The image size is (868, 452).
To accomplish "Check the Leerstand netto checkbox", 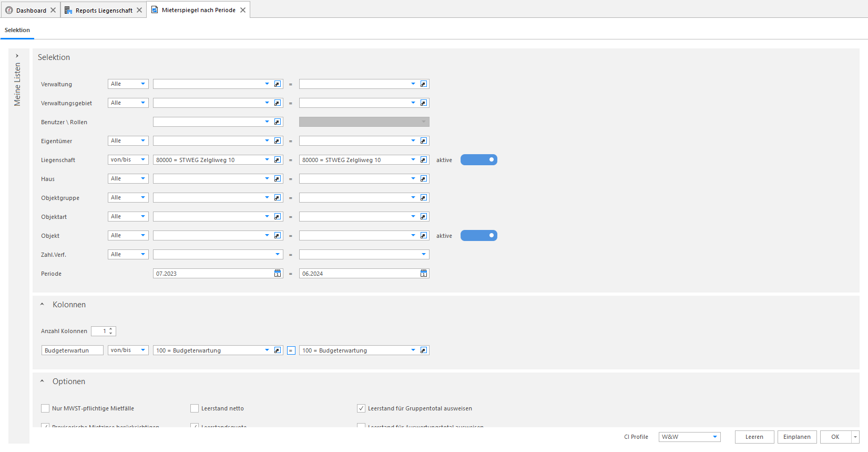I will point(195,408).
